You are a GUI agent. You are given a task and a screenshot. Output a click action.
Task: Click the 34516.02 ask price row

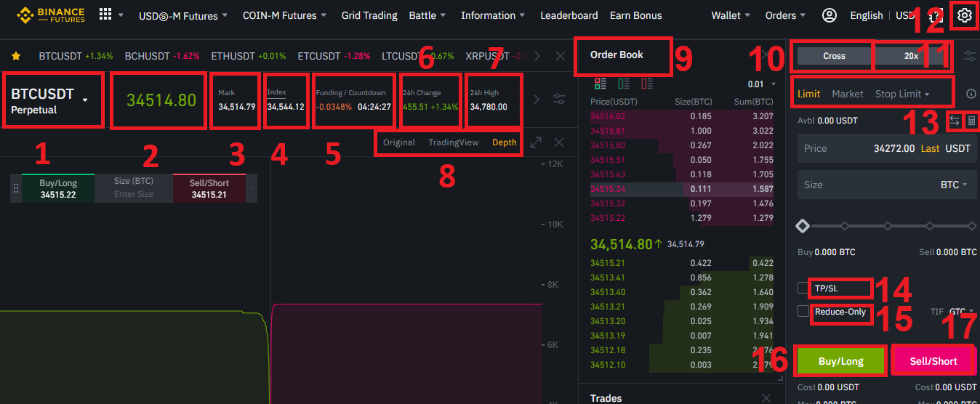(682, 116)
